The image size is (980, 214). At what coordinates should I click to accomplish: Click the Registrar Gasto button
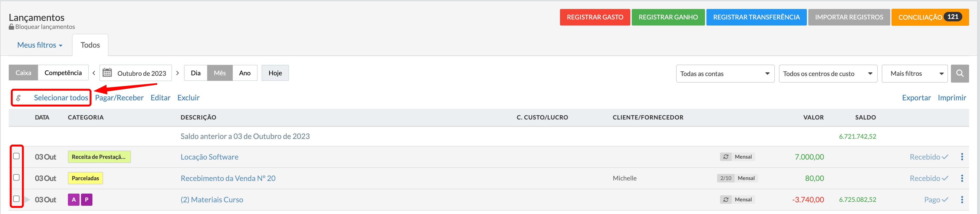tap(595, 17)
